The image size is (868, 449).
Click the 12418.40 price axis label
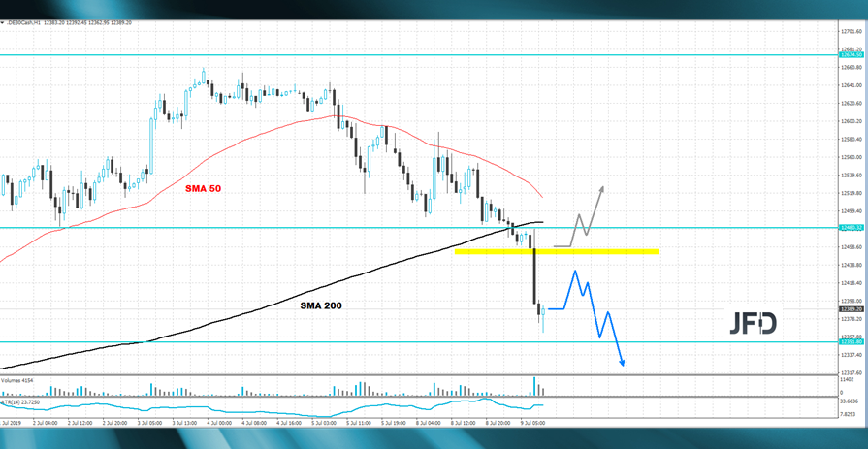pos(852,283)
